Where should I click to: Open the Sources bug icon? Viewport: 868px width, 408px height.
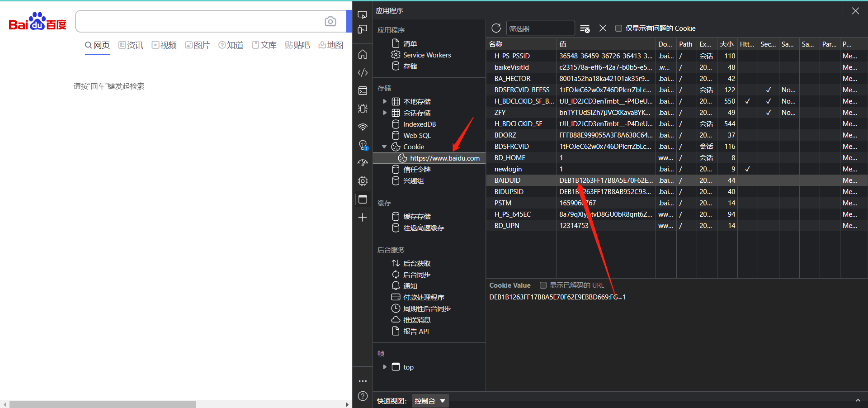tap(363, 109)
